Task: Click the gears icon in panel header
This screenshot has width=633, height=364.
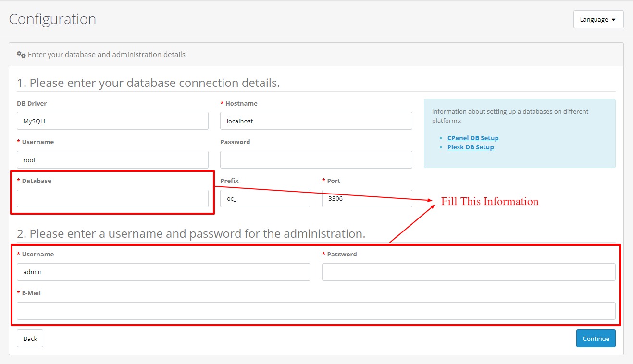Action: pyautogui.click(x=21, y=55)
